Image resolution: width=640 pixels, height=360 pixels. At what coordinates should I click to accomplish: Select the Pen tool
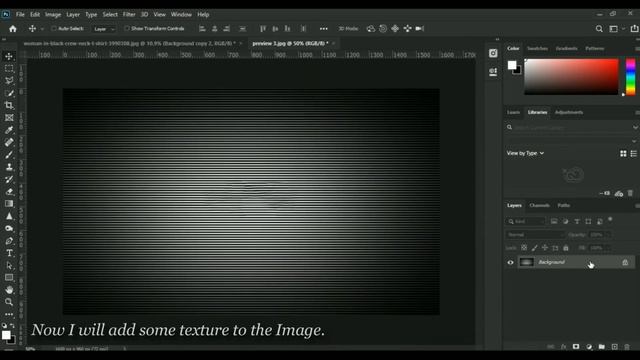pyautogui.click(x=9, y=241)
